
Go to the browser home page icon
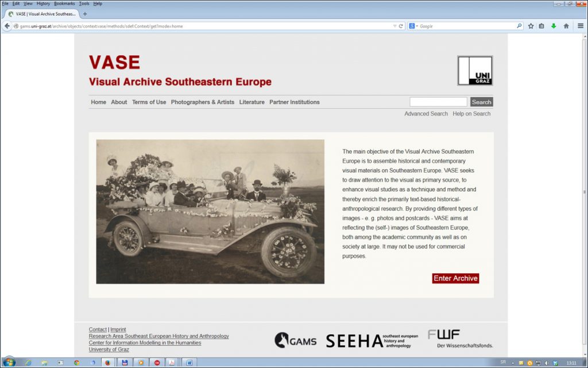click(x=566, y=26)
